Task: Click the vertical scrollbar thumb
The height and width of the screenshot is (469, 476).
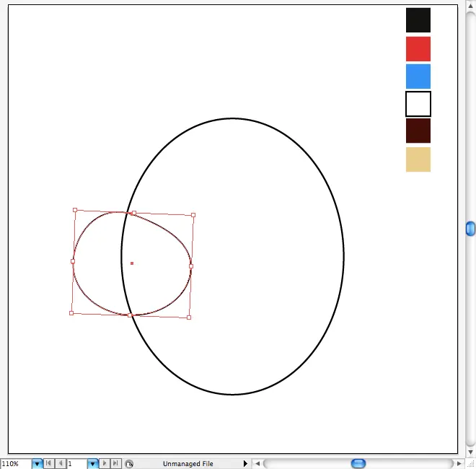Action: click(470, 229)
